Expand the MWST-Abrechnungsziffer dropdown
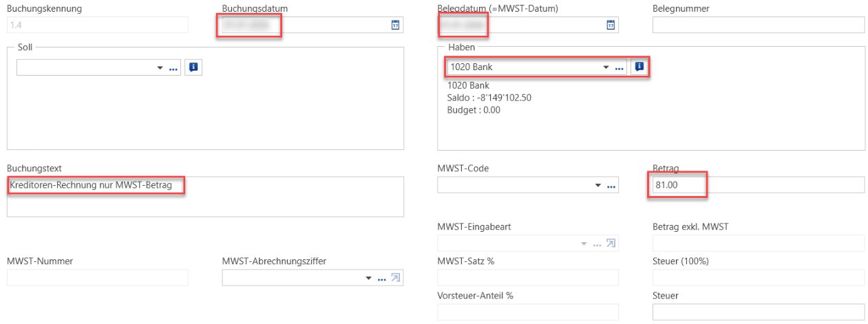 (370, 278)
